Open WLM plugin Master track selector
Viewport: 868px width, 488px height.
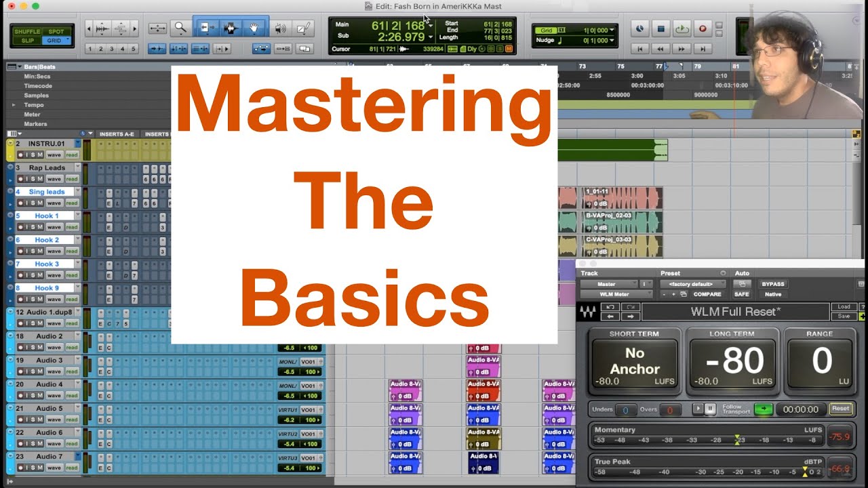608,284
